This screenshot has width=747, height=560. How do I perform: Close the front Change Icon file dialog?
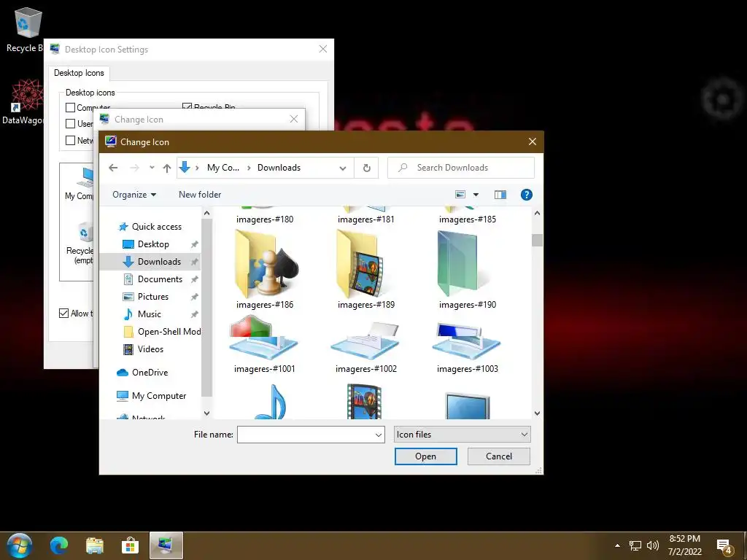[x=532, y=142]
